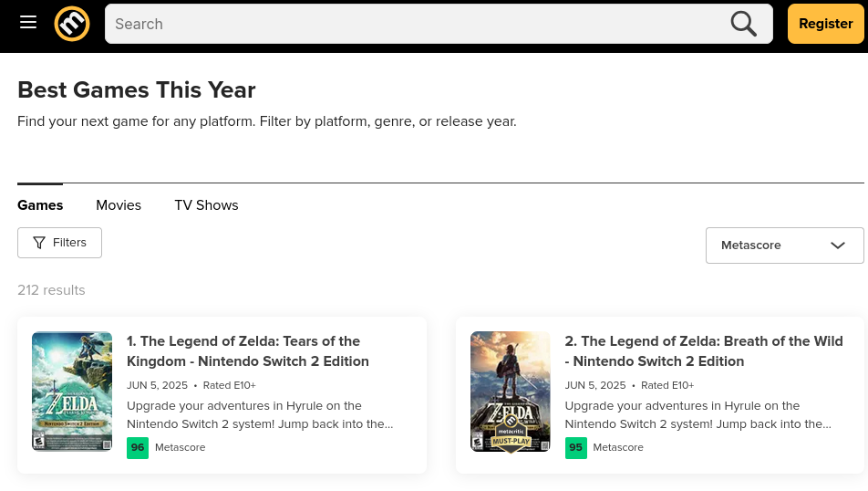Open the Metascore sort dropdown

[x=784, y=245]
